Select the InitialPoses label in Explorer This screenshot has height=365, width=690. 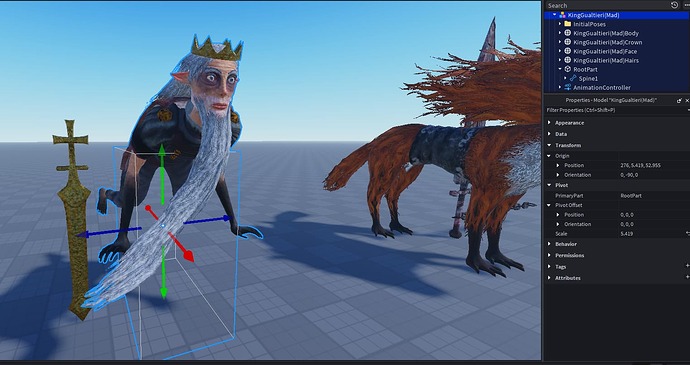tap(589, 24)
